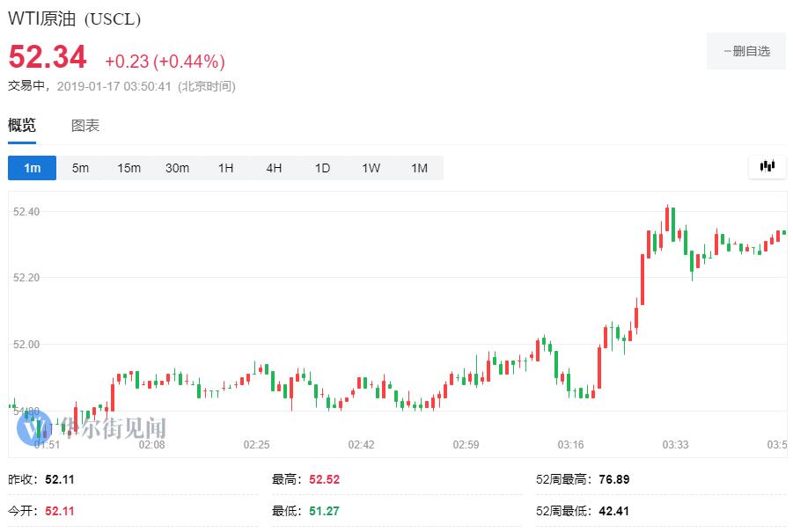
Task: Pick the 4H timeframe
Action: point(274,168)
